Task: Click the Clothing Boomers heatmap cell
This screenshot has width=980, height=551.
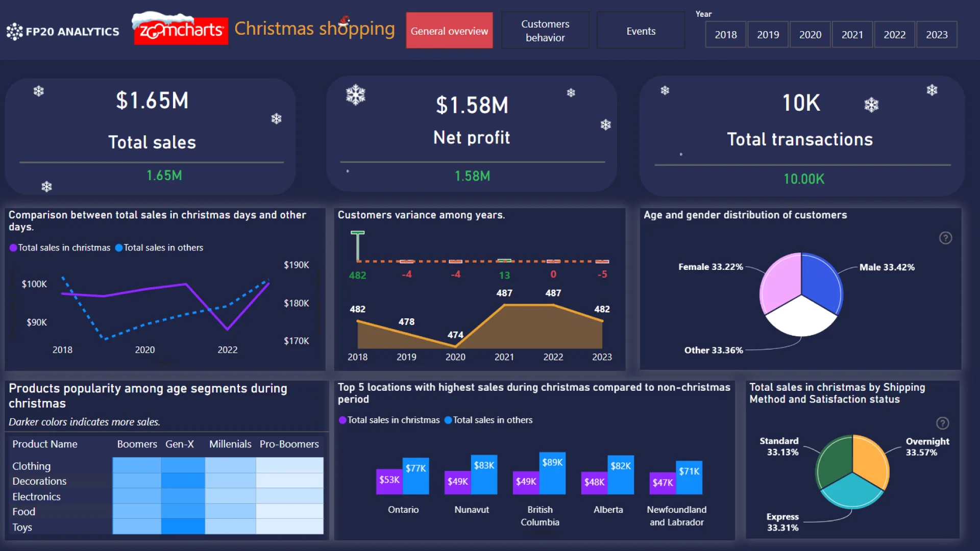Action: 137,465
